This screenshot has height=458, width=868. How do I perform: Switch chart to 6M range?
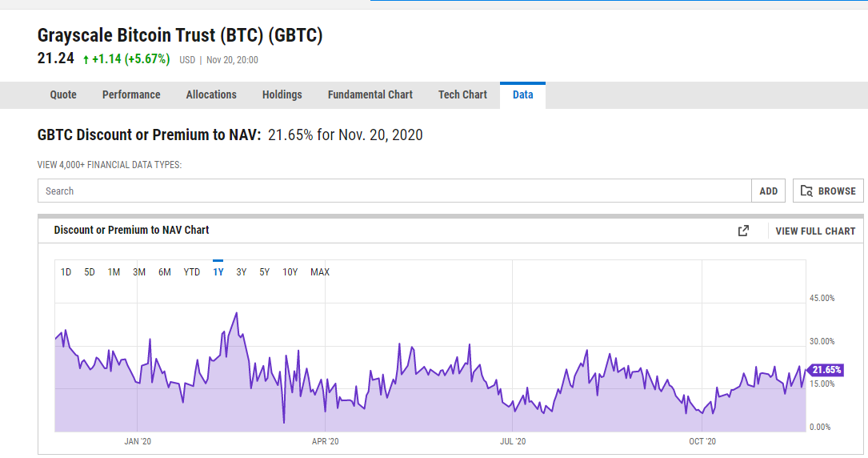coord(165,272)
